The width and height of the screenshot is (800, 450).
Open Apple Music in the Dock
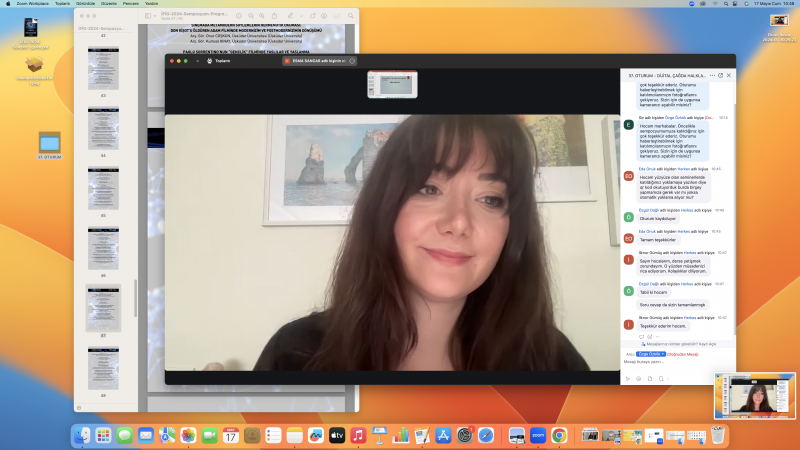click(x=358, y=435)
